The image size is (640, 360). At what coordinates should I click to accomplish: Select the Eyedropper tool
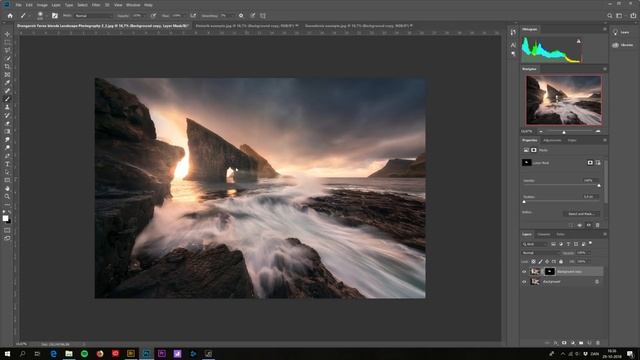[x=7, y=83]
